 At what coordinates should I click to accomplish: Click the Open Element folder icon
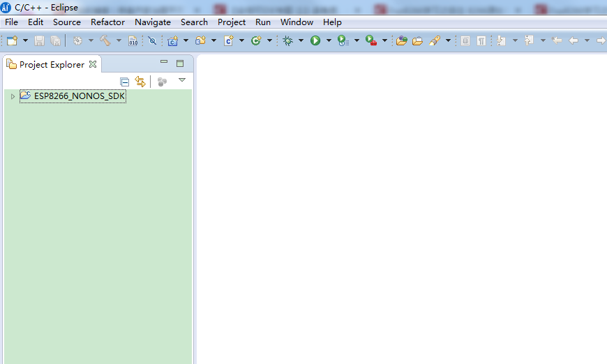tap(401, 40)
